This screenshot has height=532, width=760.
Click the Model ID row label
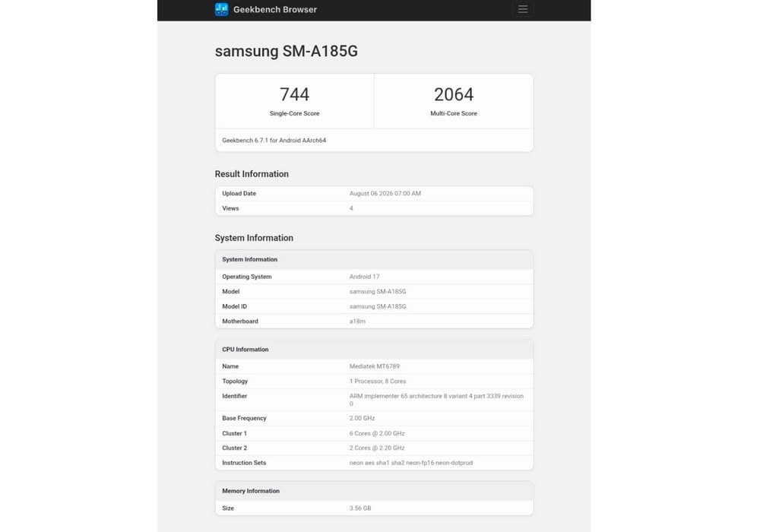point(235,307)
